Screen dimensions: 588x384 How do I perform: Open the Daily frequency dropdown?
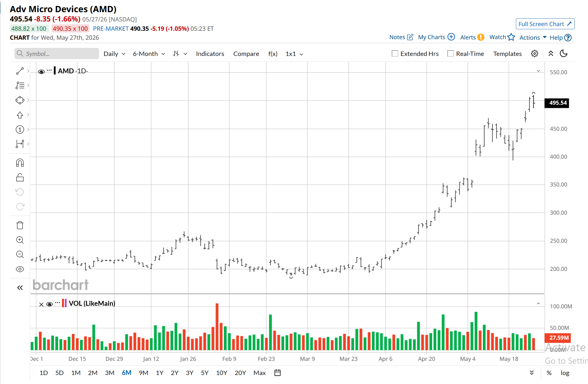(x=114, y=54)
